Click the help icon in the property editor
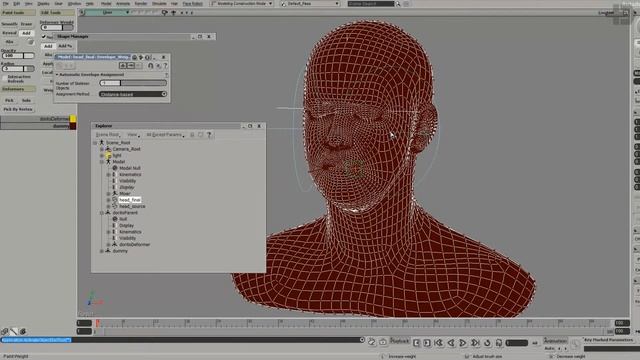 tap(165, 66)
